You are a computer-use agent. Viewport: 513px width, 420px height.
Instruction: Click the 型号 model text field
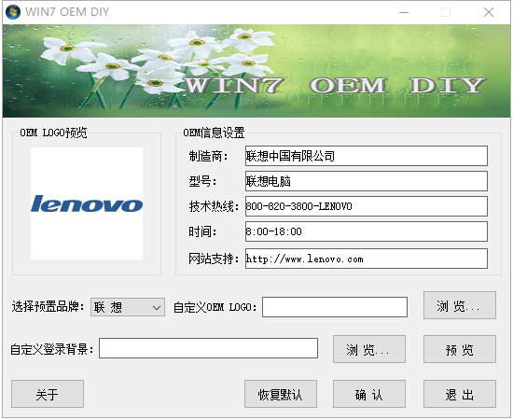tap(367, 181)
